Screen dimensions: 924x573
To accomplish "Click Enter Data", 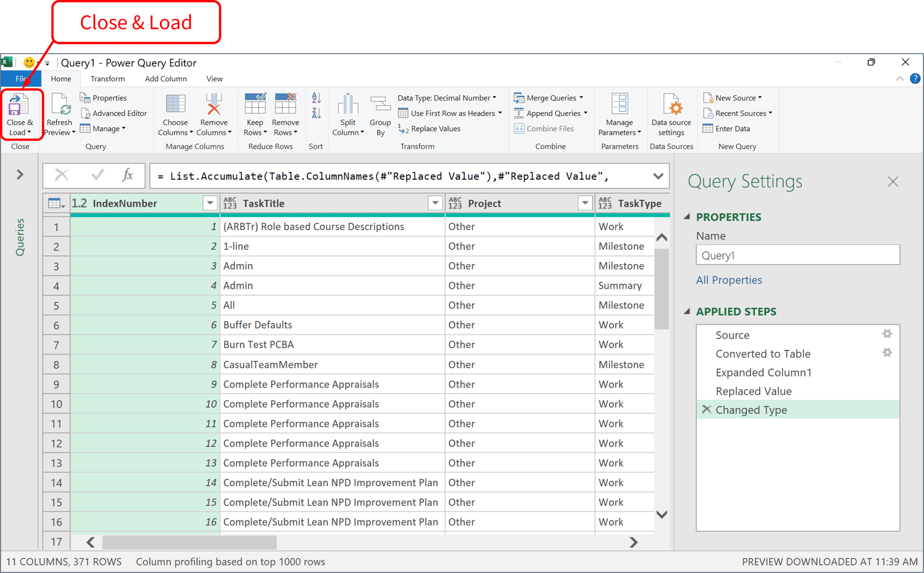I will 726,129.
